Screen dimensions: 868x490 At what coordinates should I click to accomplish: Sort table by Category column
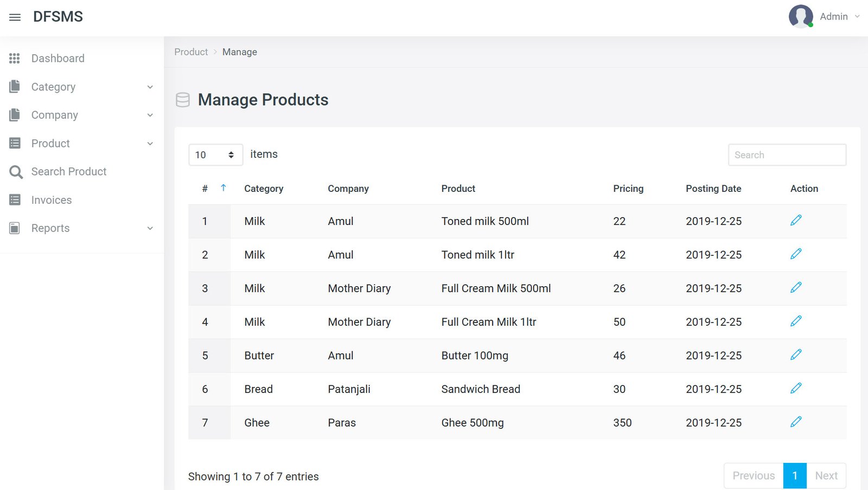[264, 189]
